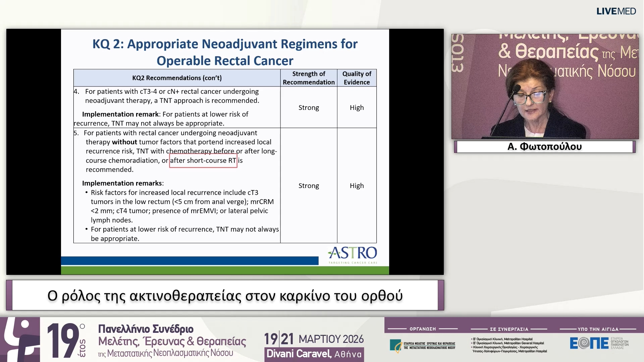Click the ASTRO logo on the slide
The image size is (644, 362).
pyautogui.click(x=353, y=255)
